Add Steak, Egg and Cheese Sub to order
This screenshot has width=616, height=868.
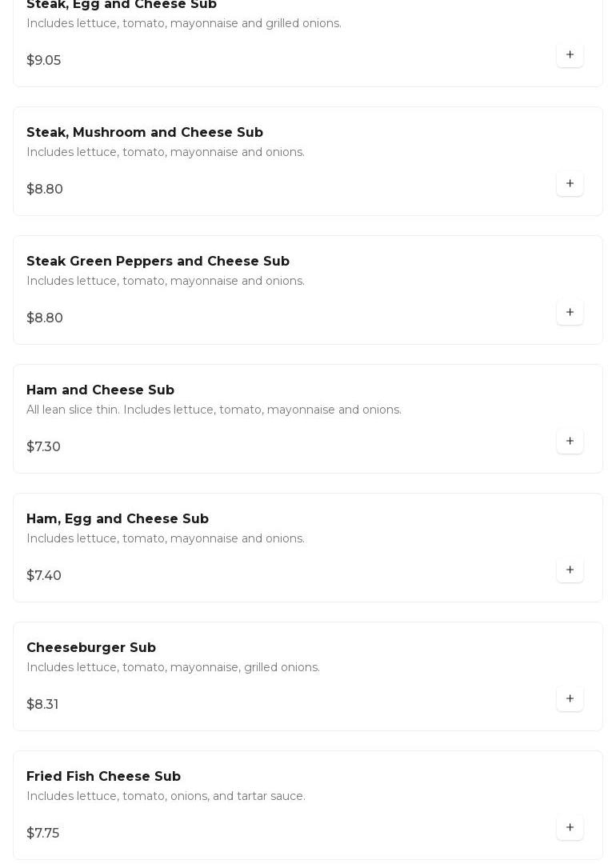[570, 54]
